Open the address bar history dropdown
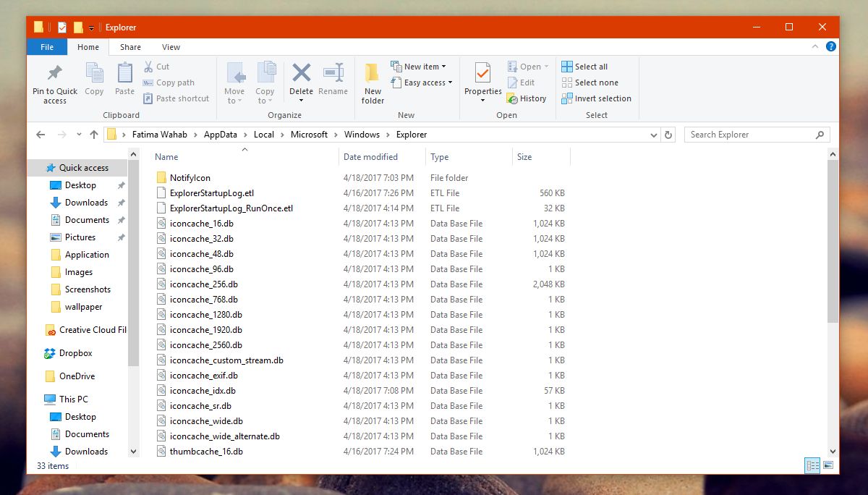 point(654,135)
